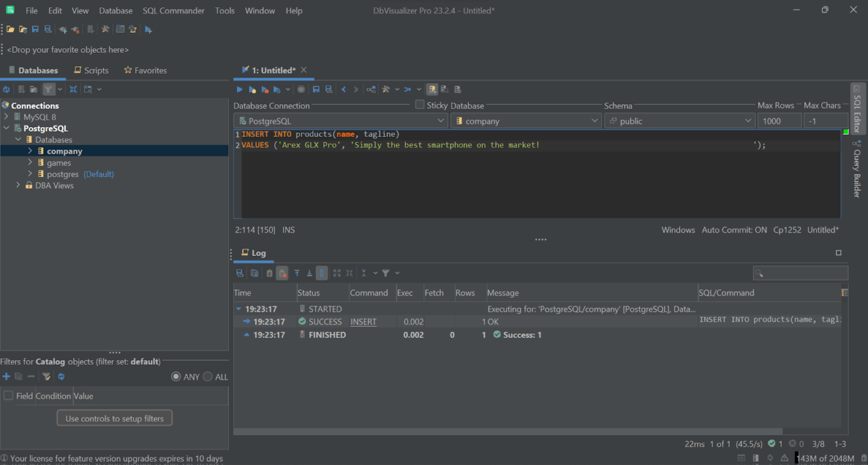Toggle the Sticky Database checkbox
The image size is (868, 465).
(x=420, y=104)
